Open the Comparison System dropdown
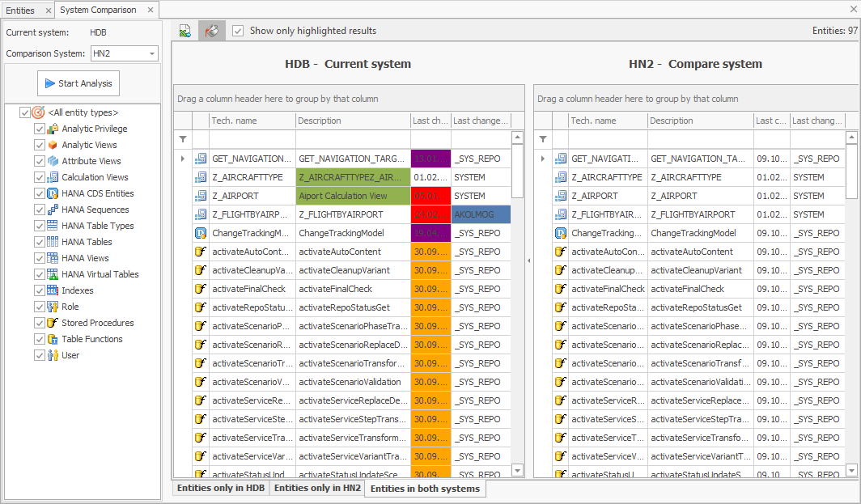Viewport: 861px width, 504px height. [x=151, y=54]
